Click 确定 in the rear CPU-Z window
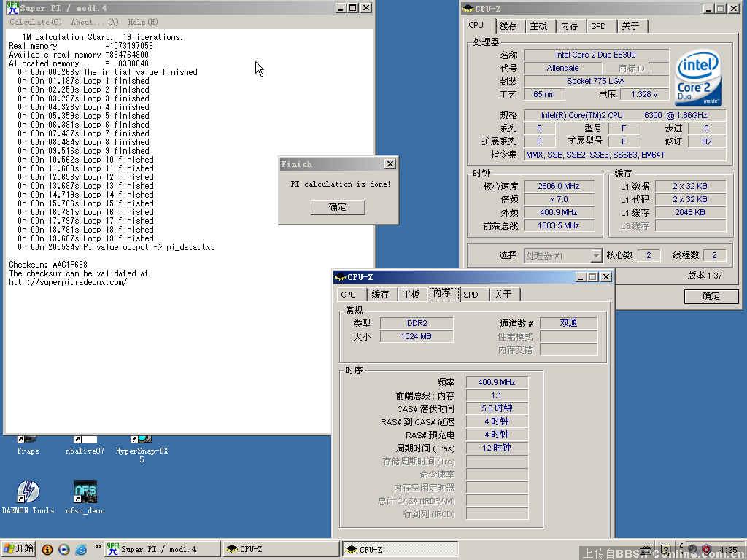 click(x=711, y=296)
